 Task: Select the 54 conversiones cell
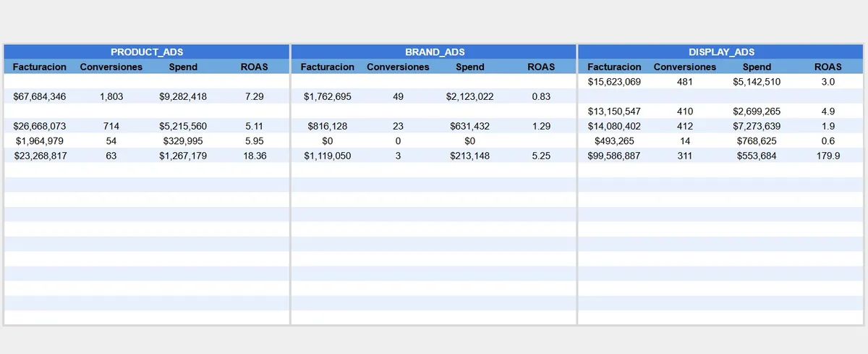pos(111,140)
